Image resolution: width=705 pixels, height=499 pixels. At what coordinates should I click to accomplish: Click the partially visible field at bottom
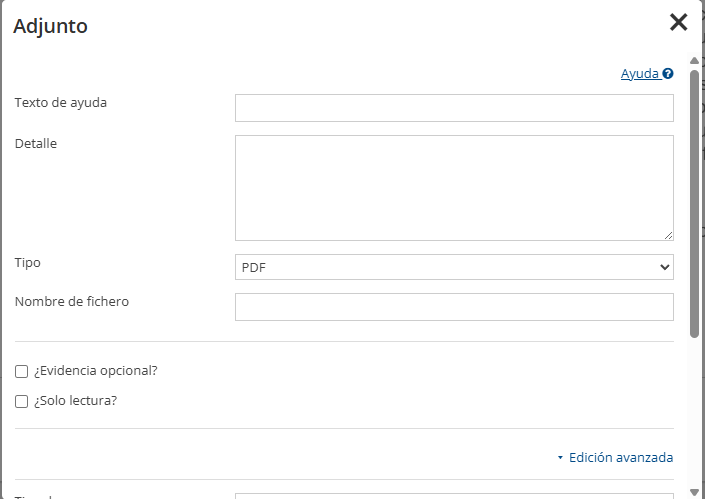(x=454, y=496)
